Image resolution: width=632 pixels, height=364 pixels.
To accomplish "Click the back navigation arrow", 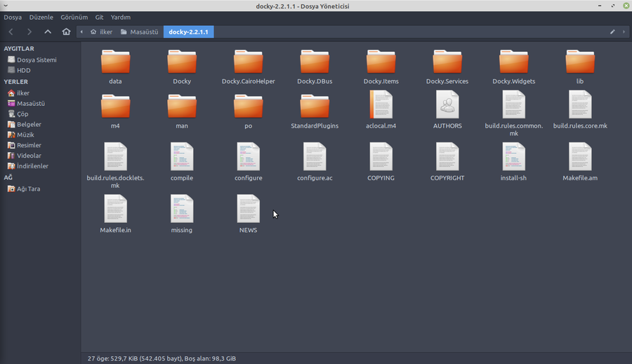I will (x=11, y=32).
